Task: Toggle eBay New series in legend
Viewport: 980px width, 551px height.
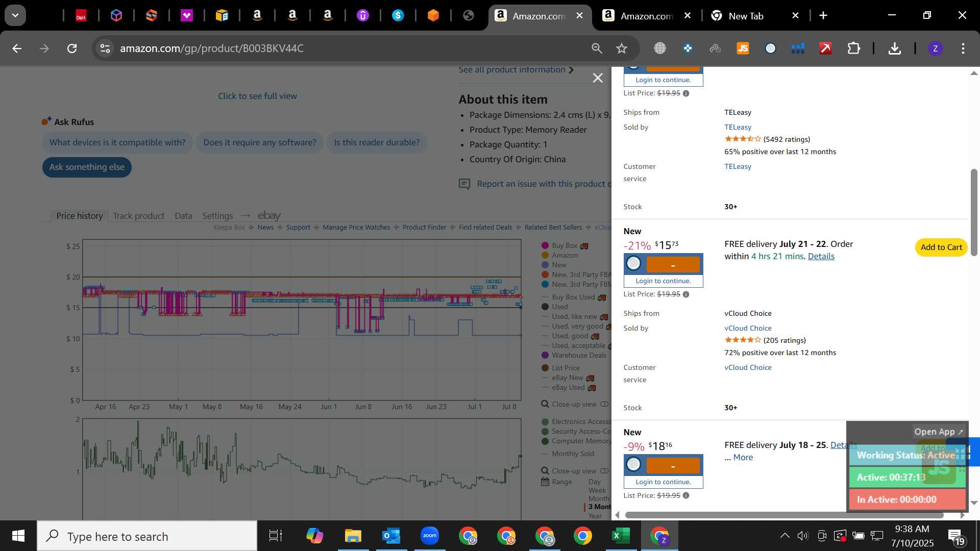Action: pos(568,378)
